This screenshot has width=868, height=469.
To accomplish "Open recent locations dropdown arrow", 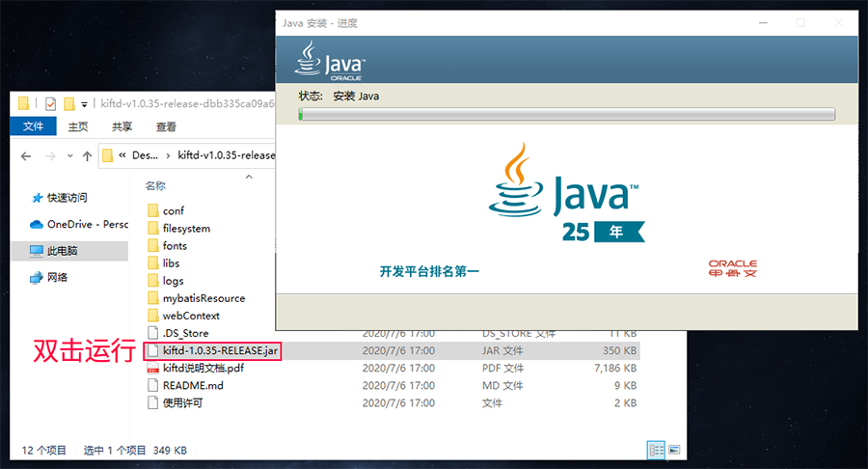I will 69,155.
